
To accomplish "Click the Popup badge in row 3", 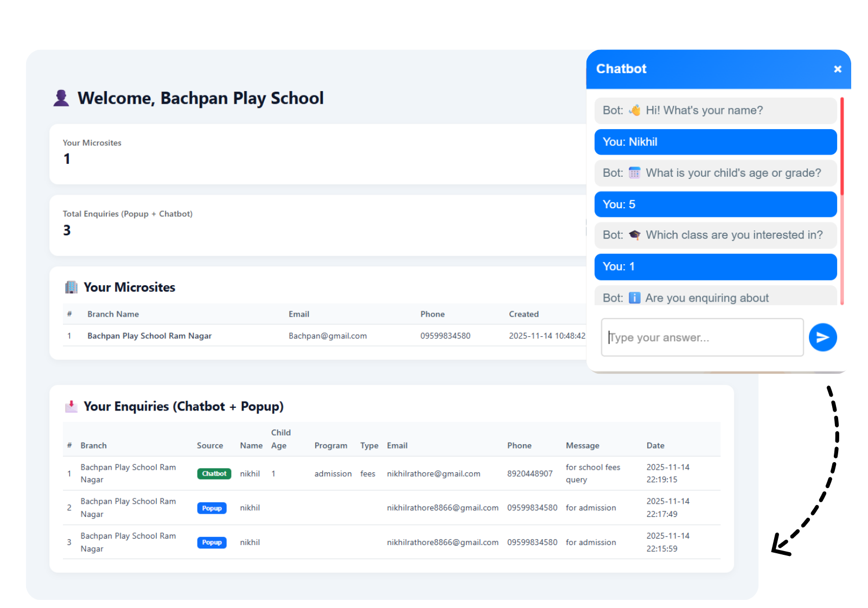I will pos(212,542).
